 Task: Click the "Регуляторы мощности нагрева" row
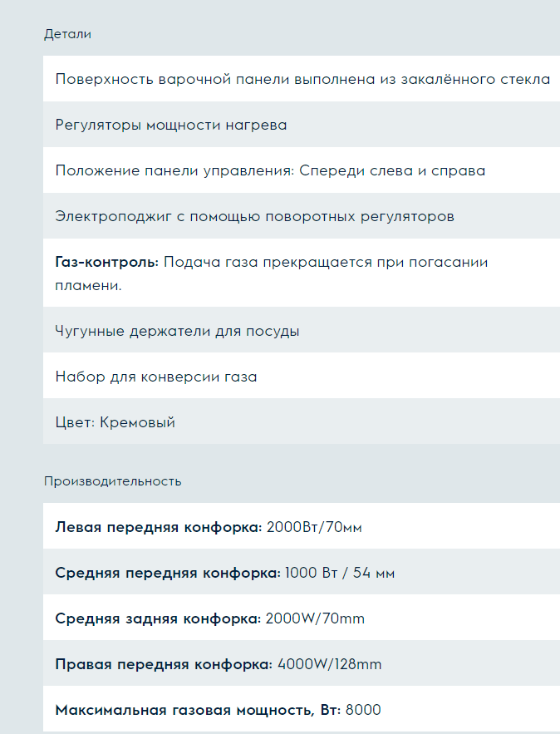click(171, 126)
